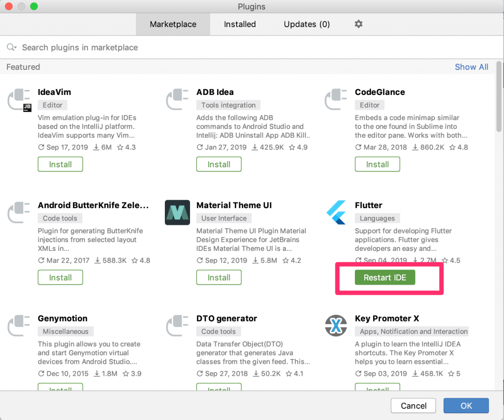This screenshot has height=420, width=504.
Task: Install the Android ButterKnife Zelezny plugin
Action: coord(61,277)
